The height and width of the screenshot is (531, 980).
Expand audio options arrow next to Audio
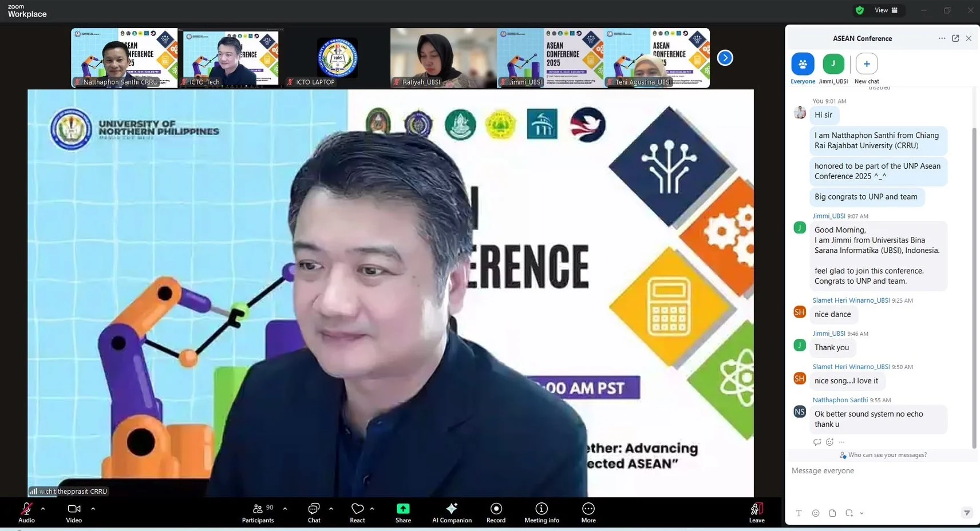tap(43, 509)
